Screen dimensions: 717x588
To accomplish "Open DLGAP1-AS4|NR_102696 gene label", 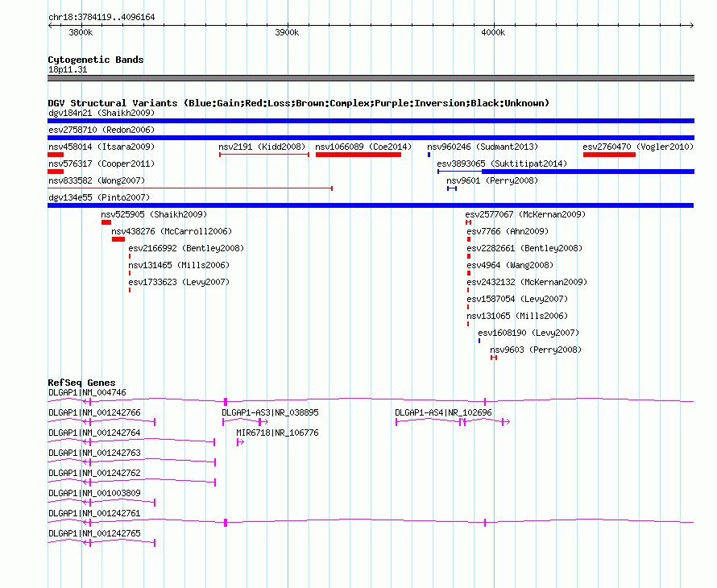I will (444, 413).
